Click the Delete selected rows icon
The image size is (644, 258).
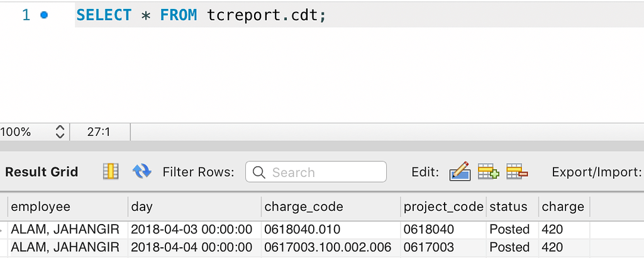click(x=517, y=171)
